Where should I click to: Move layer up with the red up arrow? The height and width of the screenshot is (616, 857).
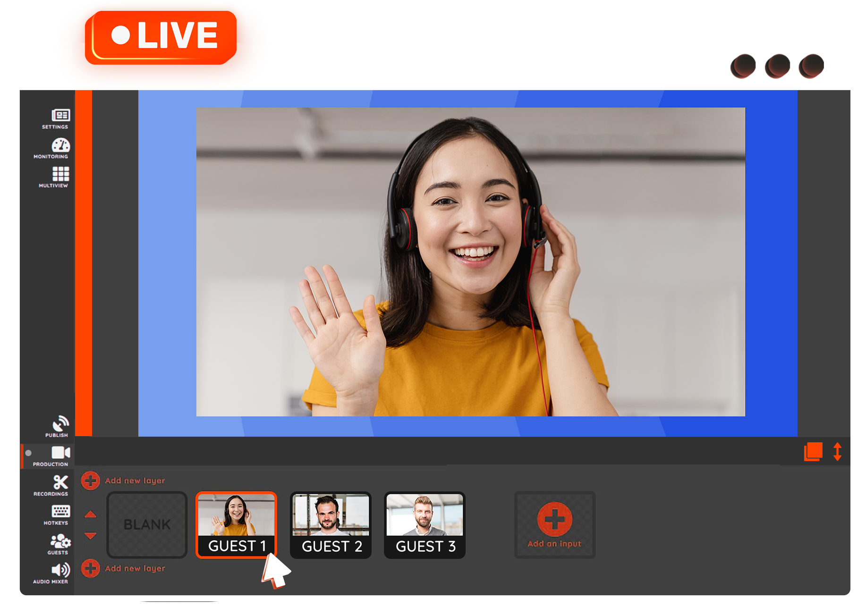(x=91, y=515)
